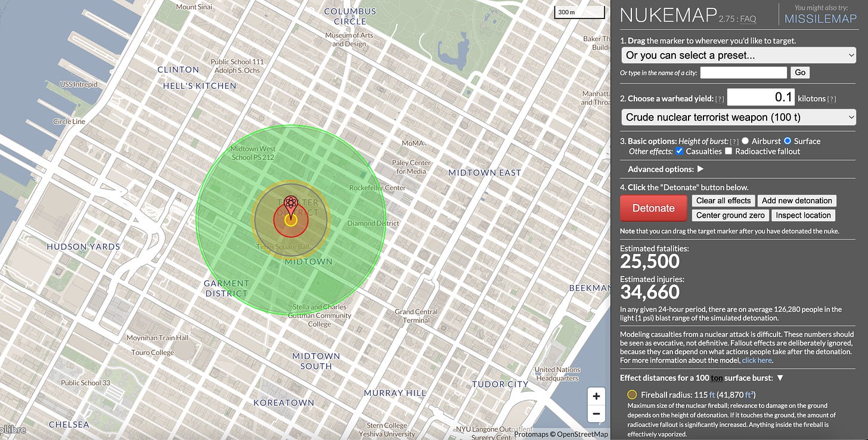
Task: Select the Surface radio button
Action: (x=788, y=141)
